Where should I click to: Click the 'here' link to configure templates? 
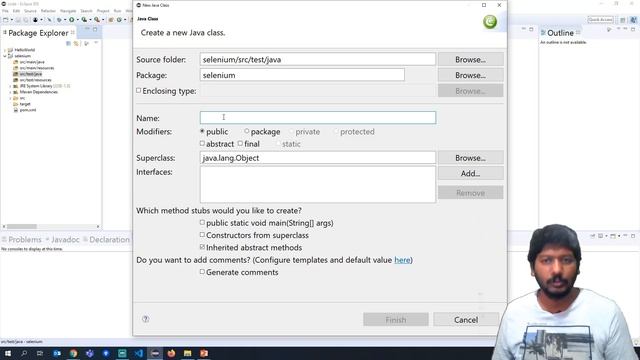(x=402, y=260)
